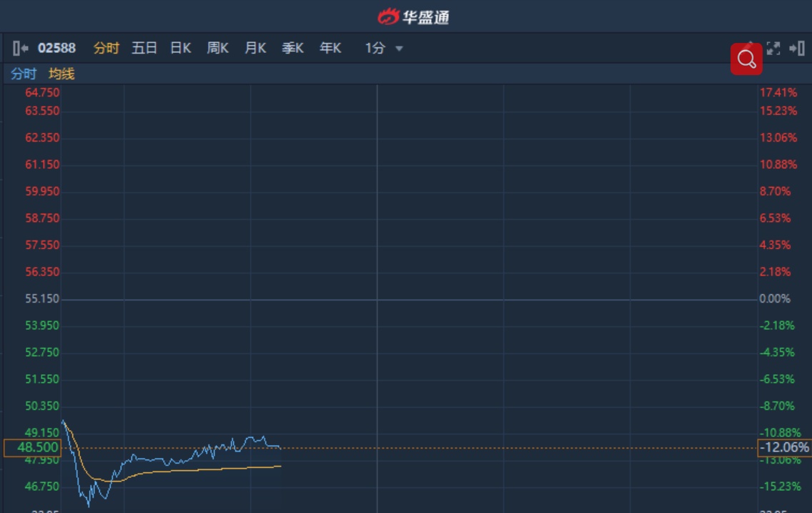Screen dimensions: 812x513
Task: Click the 华盛通 logo in title bar
Action: click(x=413, y=16)
